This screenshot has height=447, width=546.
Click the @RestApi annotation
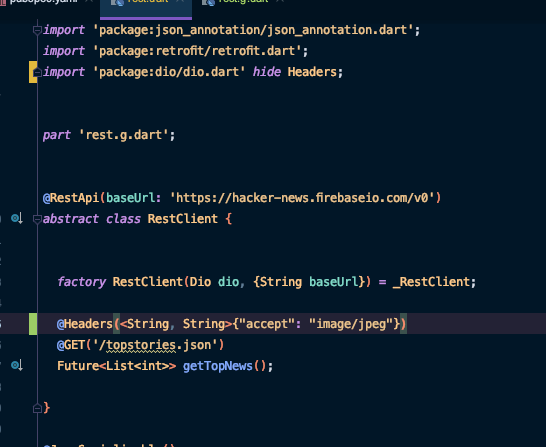(x=71, y=198)
